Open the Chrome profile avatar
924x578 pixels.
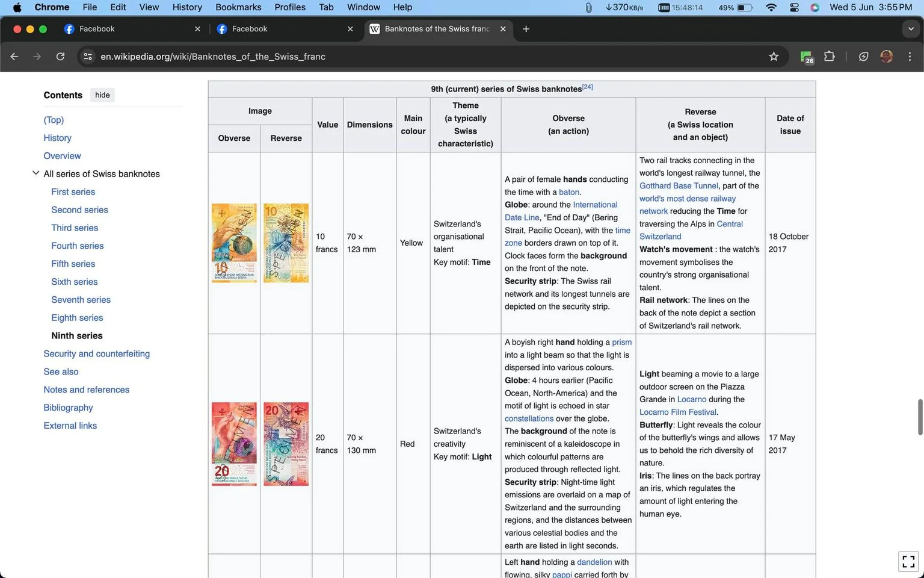(887, 57)
